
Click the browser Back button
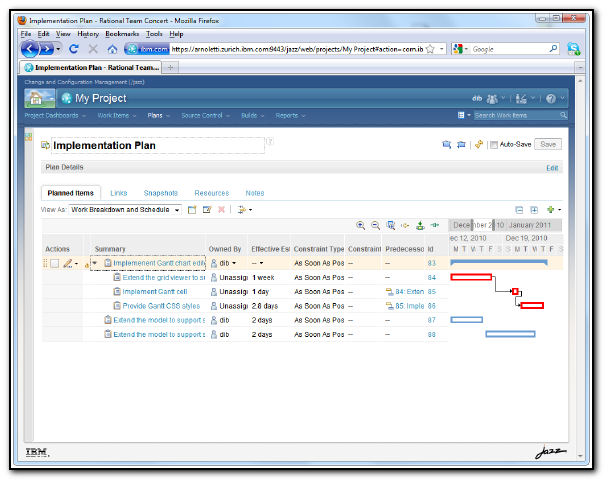pyautogui.click(x=30, y=49)
